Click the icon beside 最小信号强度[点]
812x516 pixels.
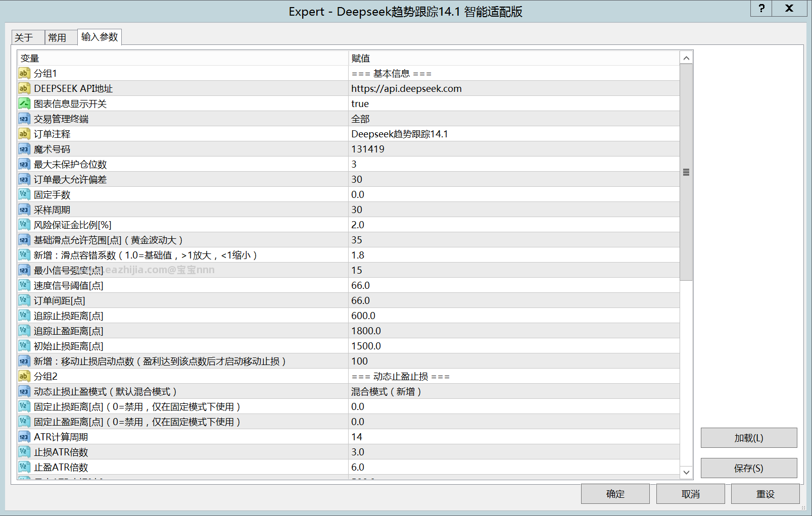click(24, 270)
